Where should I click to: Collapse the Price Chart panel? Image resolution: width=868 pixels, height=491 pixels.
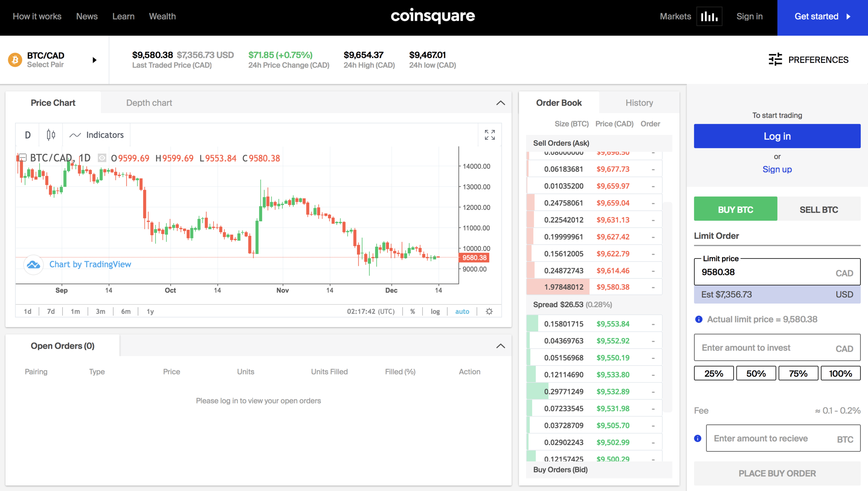tap(500, 103)
